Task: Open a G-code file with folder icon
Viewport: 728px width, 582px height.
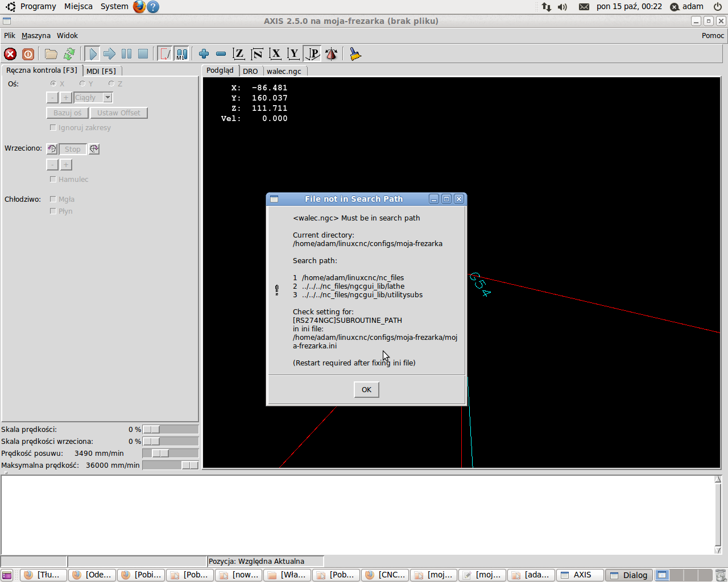Action: [51, 54]
